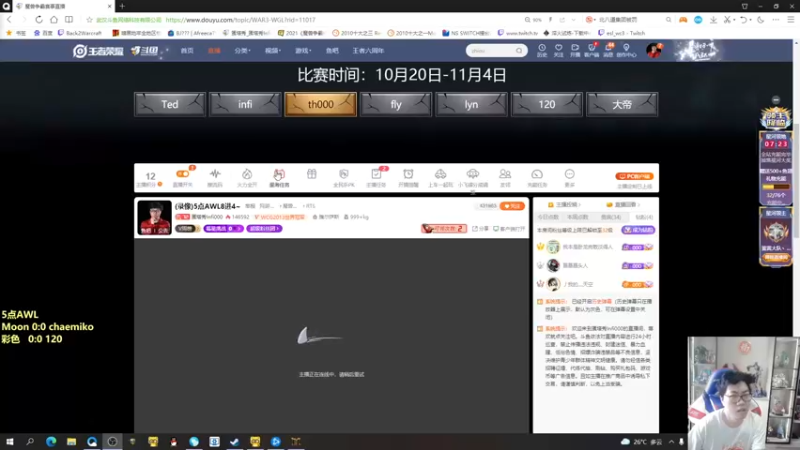Select the highlighted th000 streamer tab
This screenshot has width=800, height=450.
pyautogui.click(x=320, y=104)
